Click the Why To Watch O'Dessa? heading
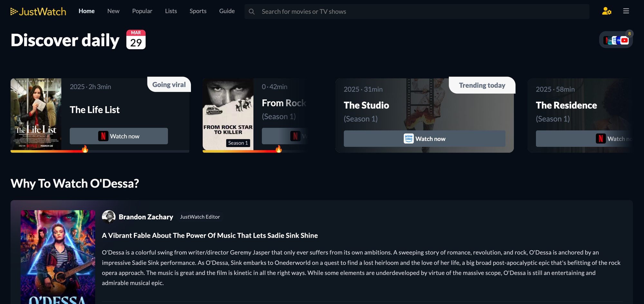 [x=75, y=183]
